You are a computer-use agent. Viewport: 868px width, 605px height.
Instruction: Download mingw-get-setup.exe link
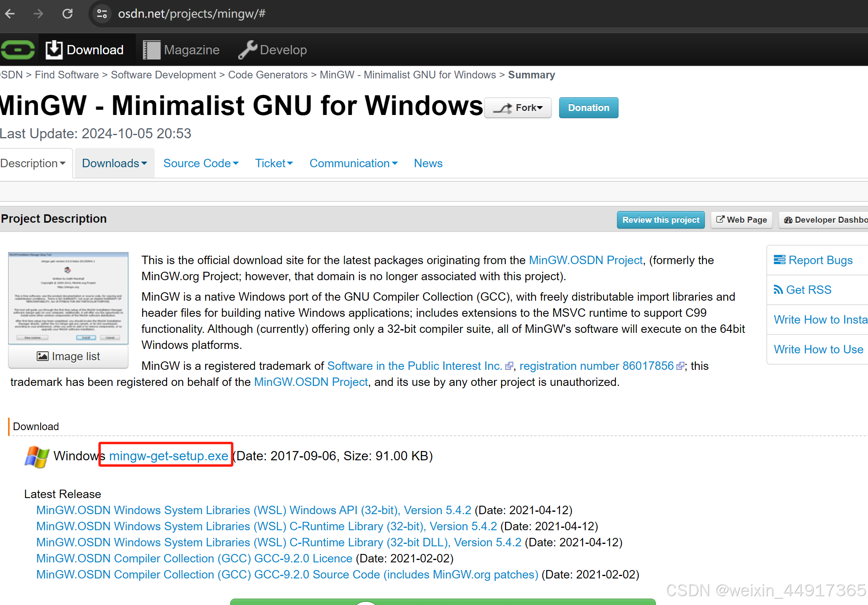[169, 456]
